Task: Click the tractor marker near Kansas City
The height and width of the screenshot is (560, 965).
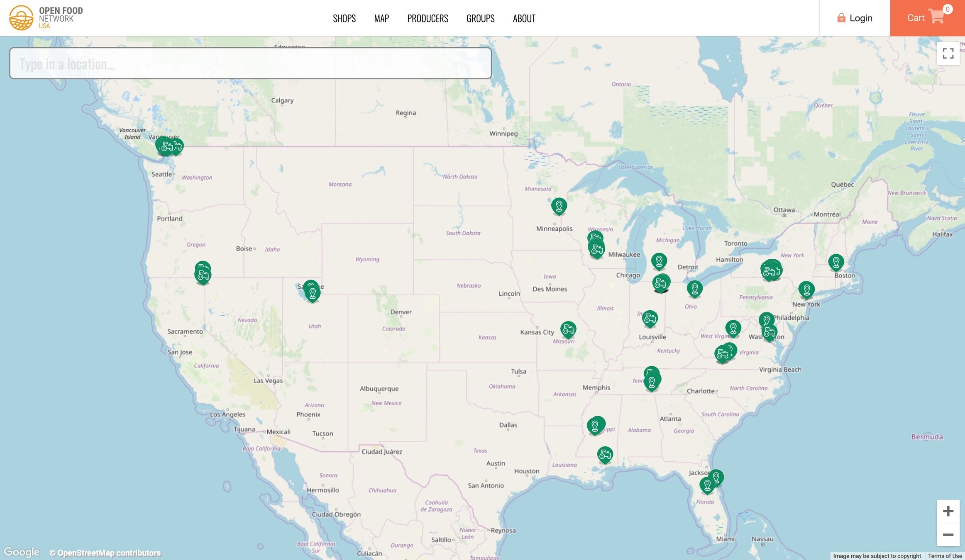Action: click(x=568, y=329)
